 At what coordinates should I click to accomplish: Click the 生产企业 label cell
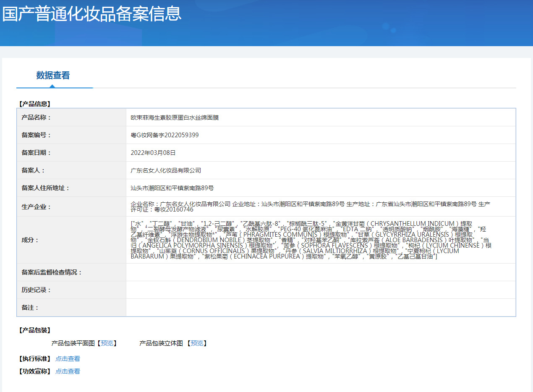click(71, 206)
